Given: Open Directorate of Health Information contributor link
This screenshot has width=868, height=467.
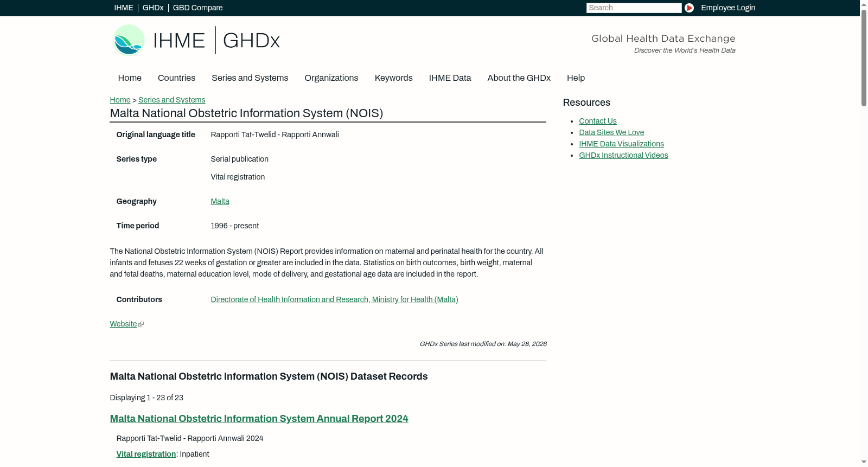Looking at the screenshot, I should (x=334, y=299).
